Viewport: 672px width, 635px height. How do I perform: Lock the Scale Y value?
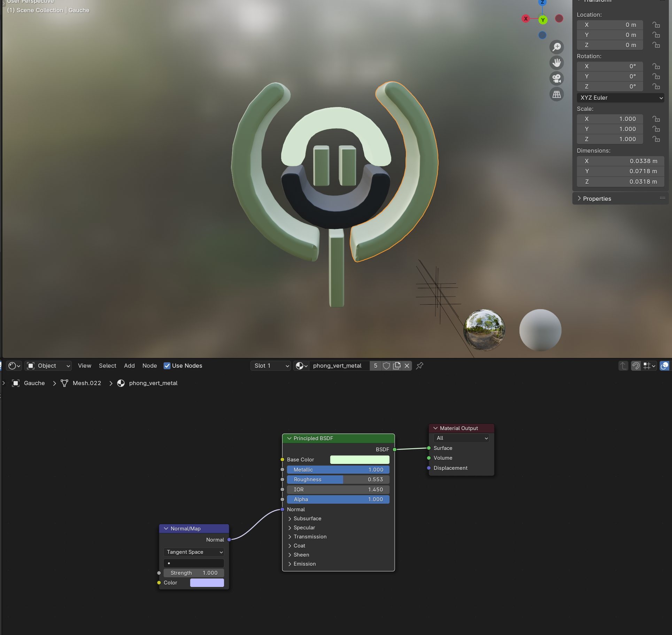pos(656,129)
